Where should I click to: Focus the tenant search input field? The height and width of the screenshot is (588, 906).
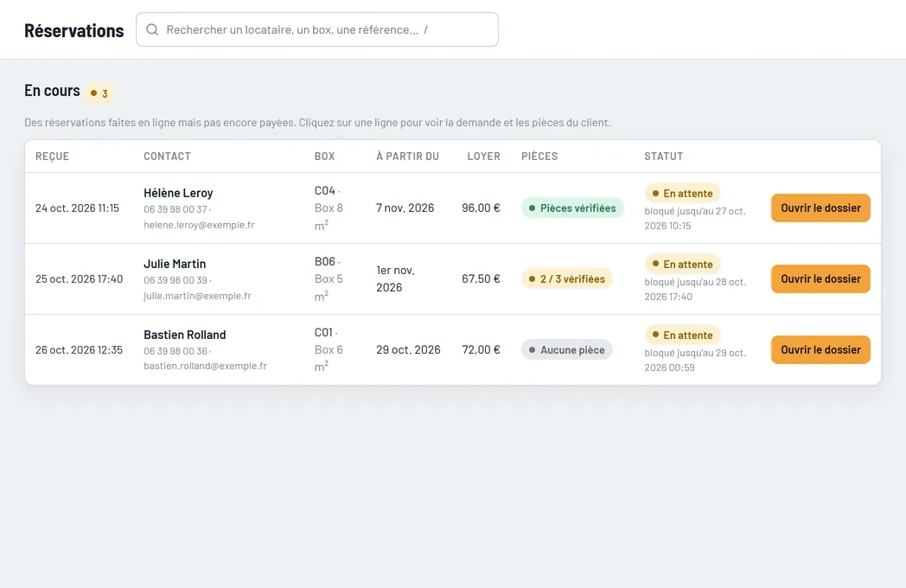317,29
